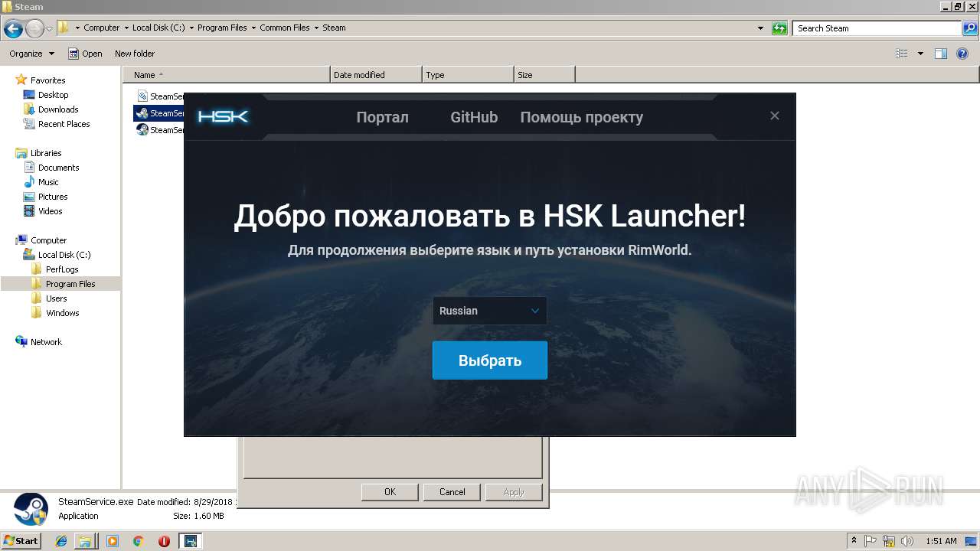Open Pictures library
980x551 pixels.
[x=53, y=197]
